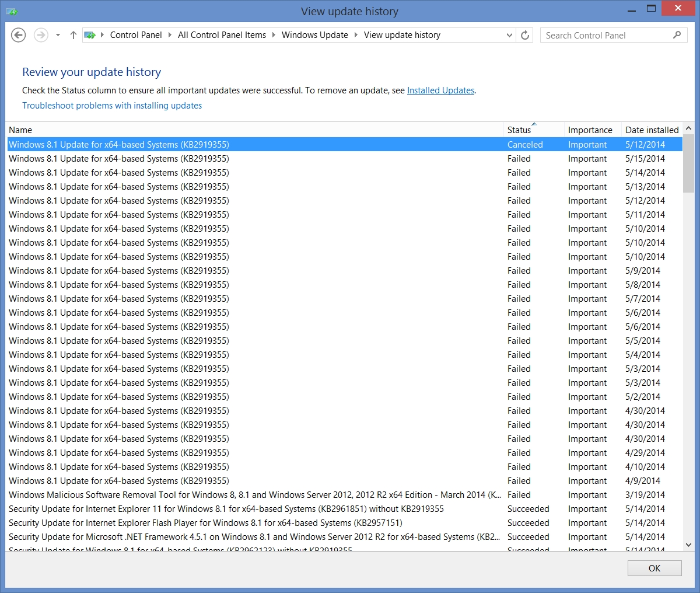Sort the list by Status column

[519, 130]
